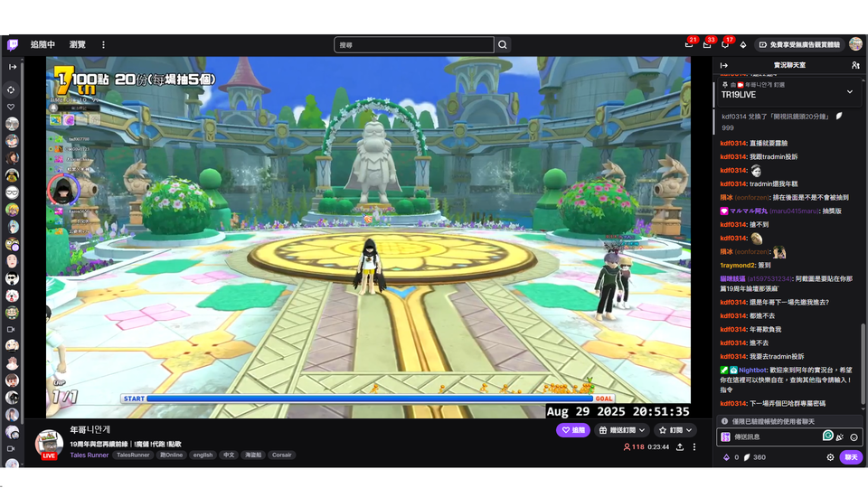Open the 訂閱 subscribe dropdown

(x=675, y=430)
